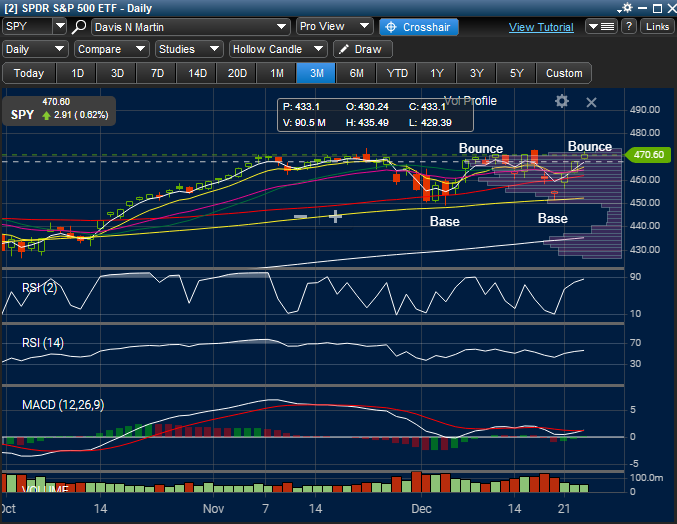Click the Dec date axis label

coord(421,508)
